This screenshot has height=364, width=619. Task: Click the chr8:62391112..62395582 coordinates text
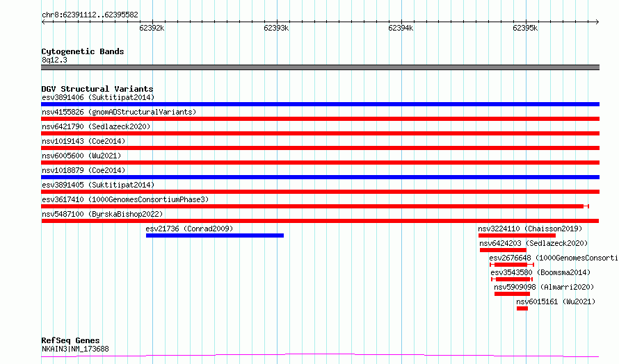[x=90, y=15]
